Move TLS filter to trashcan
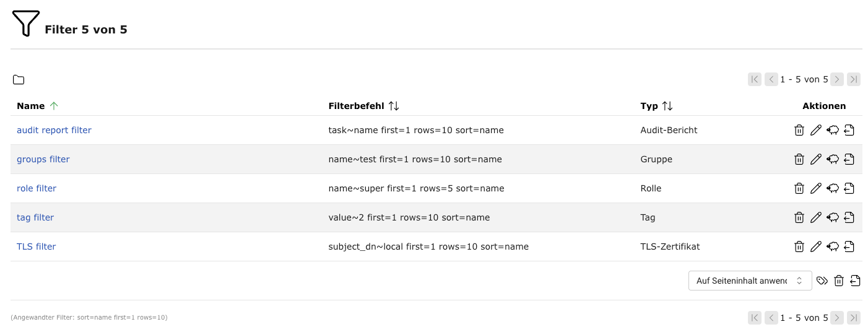 (799, 247)
